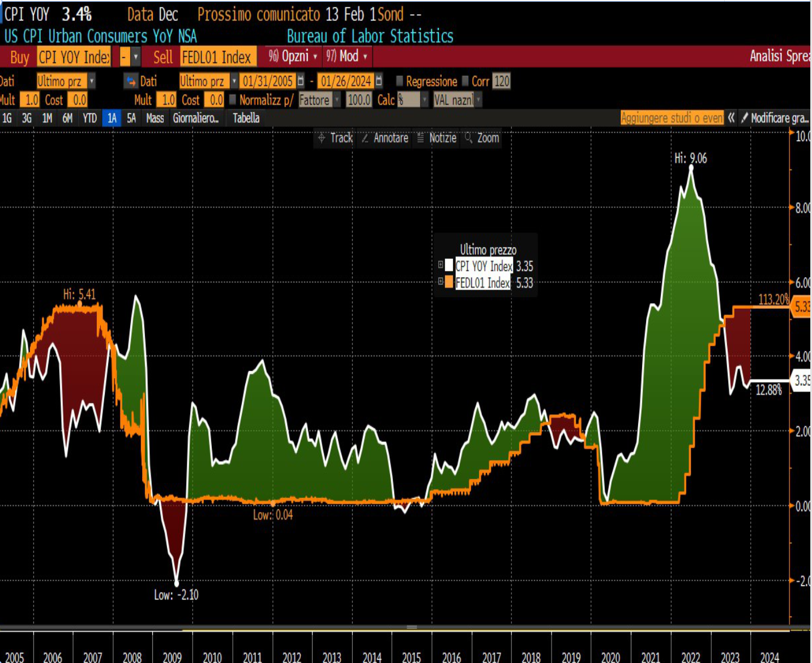Click the Buy-side Mult 1.0 field
The height and width of the screenshot is (663, 812).
pyautogui.click(x=29, y=100)
